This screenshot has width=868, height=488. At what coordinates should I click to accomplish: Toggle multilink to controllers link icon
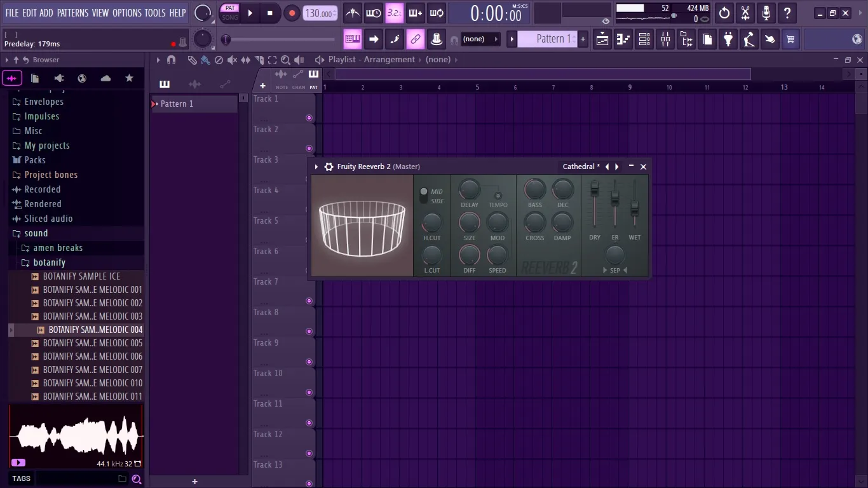click(x=416, y=39)
